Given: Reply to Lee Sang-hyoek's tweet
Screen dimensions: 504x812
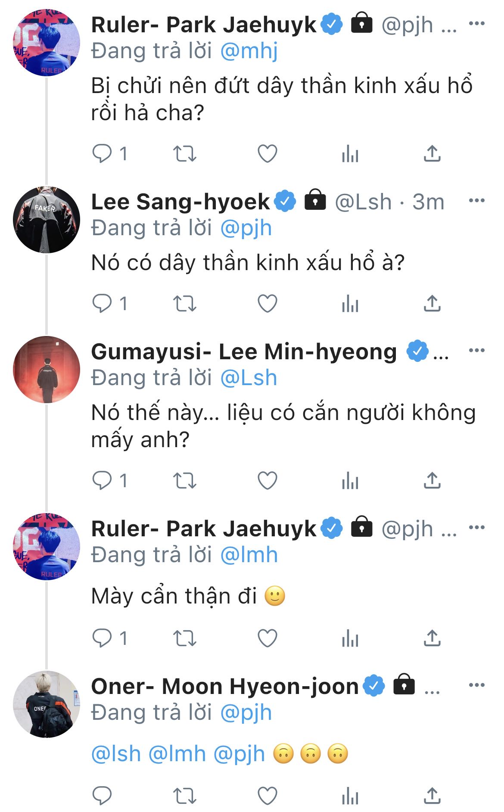Looking at the screenshot, I should [102, 304].
